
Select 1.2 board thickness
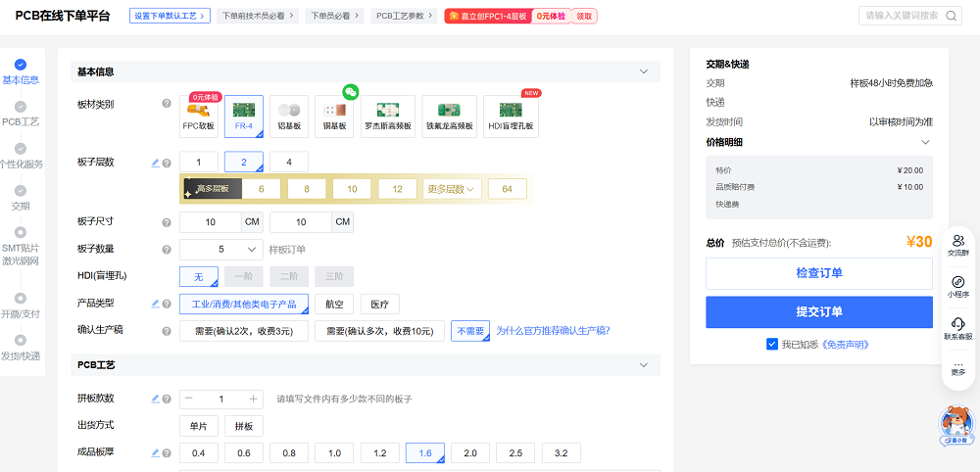click(380, 453)
